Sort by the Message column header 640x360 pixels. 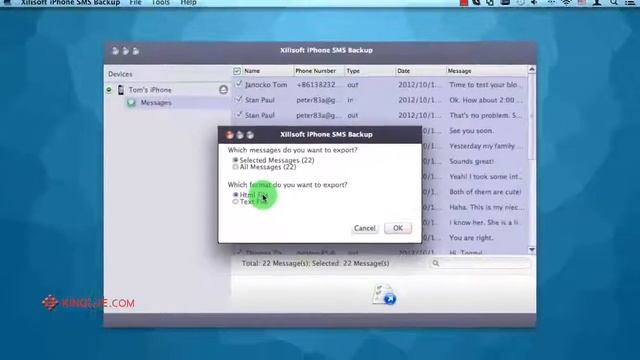click(487, 71)
